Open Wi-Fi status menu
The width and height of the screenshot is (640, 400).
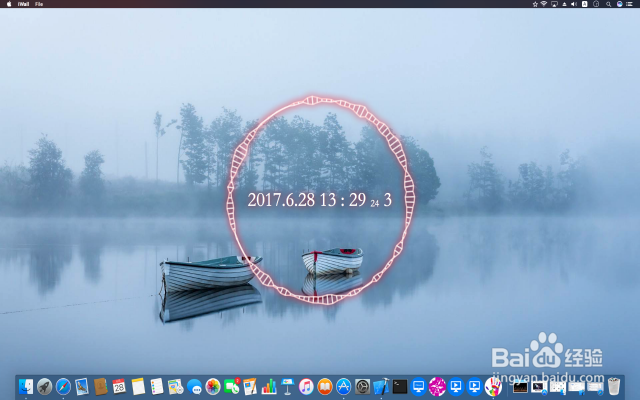pos(544,4)
